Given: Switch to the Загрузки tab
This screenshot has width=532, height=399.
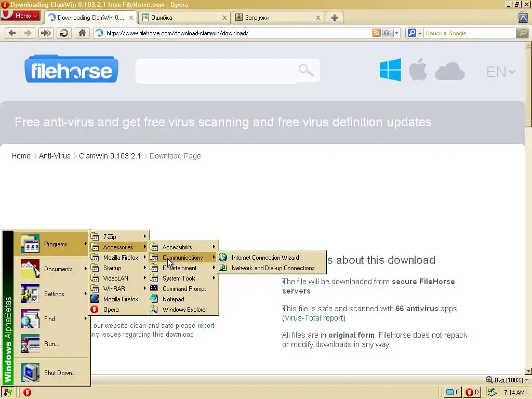Looking at the screenshot, I should pos(277,18).
